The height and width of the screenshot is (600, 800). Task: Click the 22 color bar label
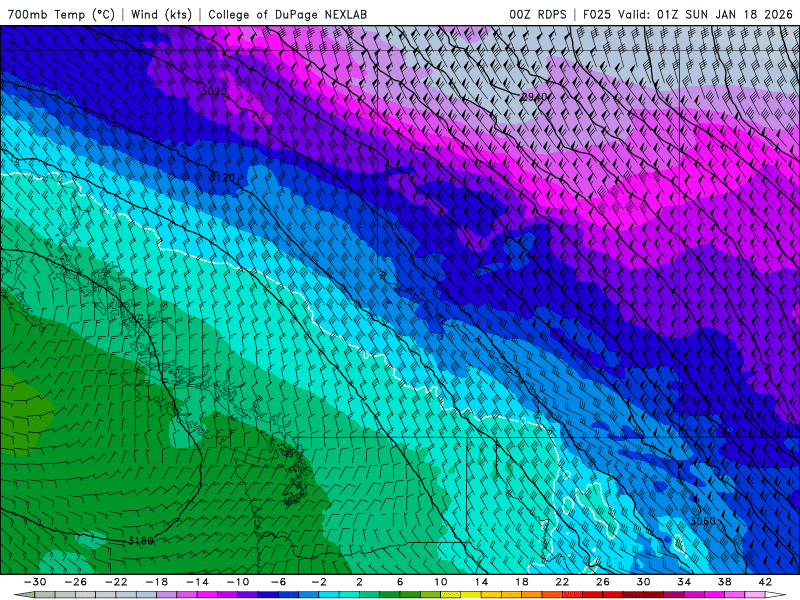click(562, 582)
